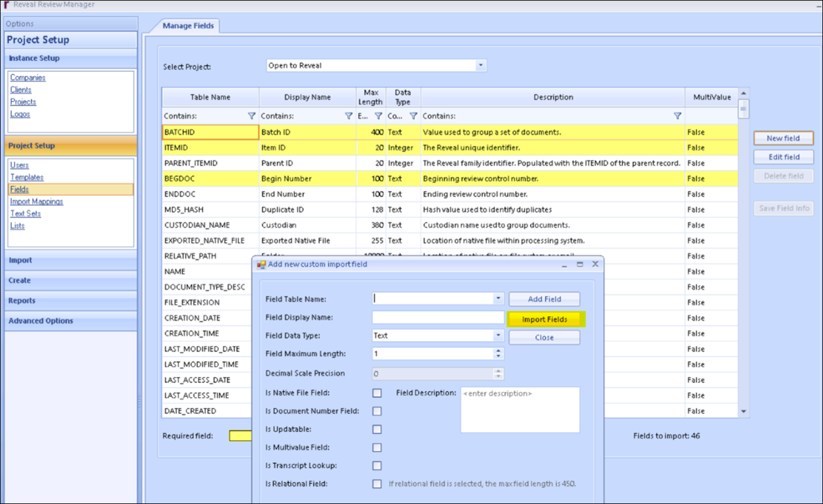Enable Is Updatable checkbox
The image size is (823, 504).
point(377,429)
